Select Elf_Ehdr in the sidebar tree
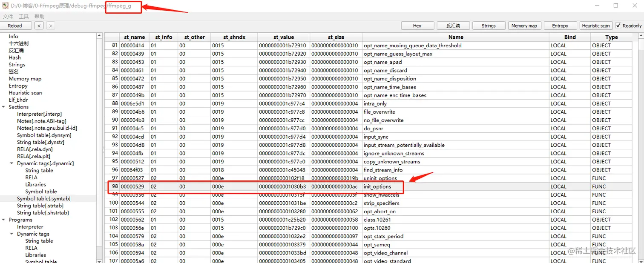The image size is (644, 263). click(x=18, y=100)
